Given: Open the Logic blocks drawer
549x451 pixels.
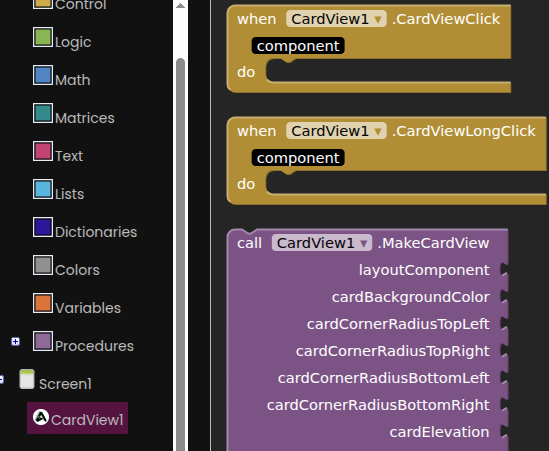Looking at the screenshot, I should 73,42.
